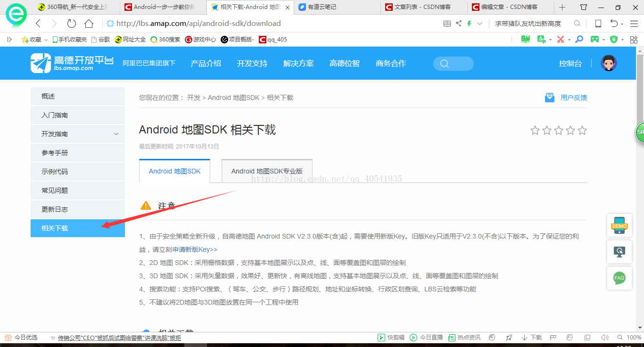Click the green gamepad extension icon
644x347 pixels.
[595, 40]
